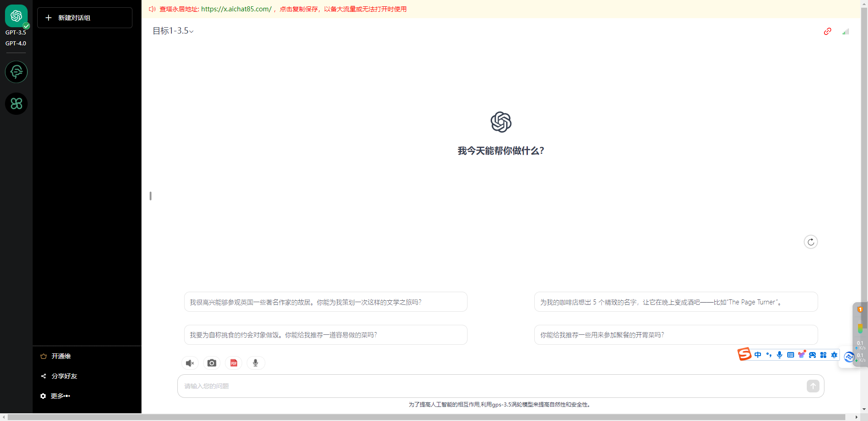Viewport: 868px width, 421px height.
Task: Open the link sharing icon at top right
Action: (x=828, y=31)
